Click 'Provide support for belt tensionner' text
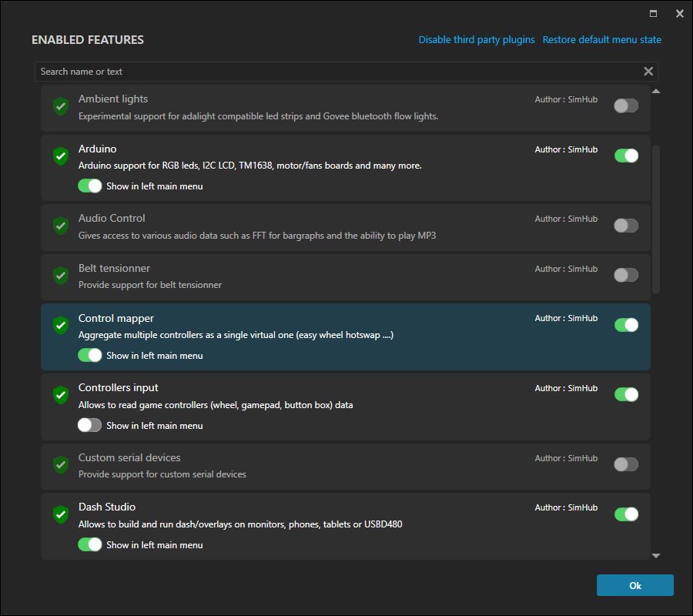The width and height of the screenshot is (693, 616). click(x=150, y=285)
